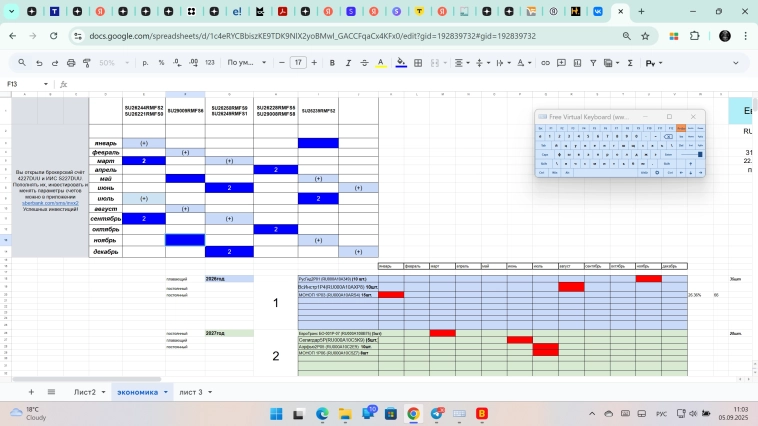Increase font size with plus button
758x426 pixels.
pos(314,62)
